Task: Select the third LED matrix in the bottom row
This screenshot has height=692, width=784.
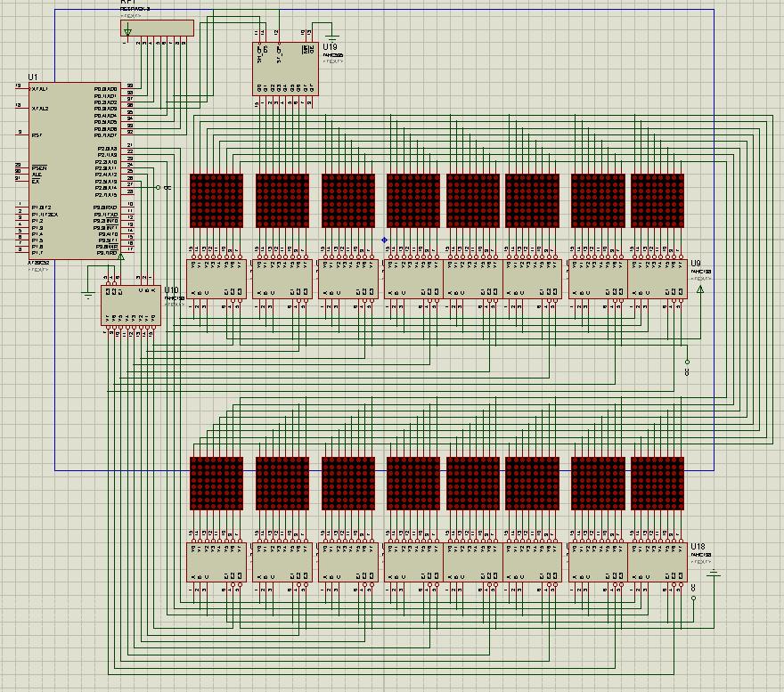Action: click(348, 484)
